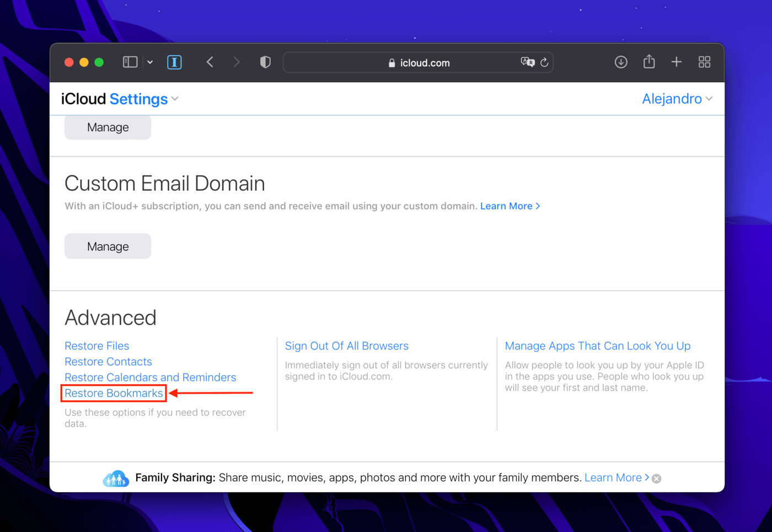The image size is (772, 532).
Task: Go forward with the forward arrow
Action: [237, 62]
